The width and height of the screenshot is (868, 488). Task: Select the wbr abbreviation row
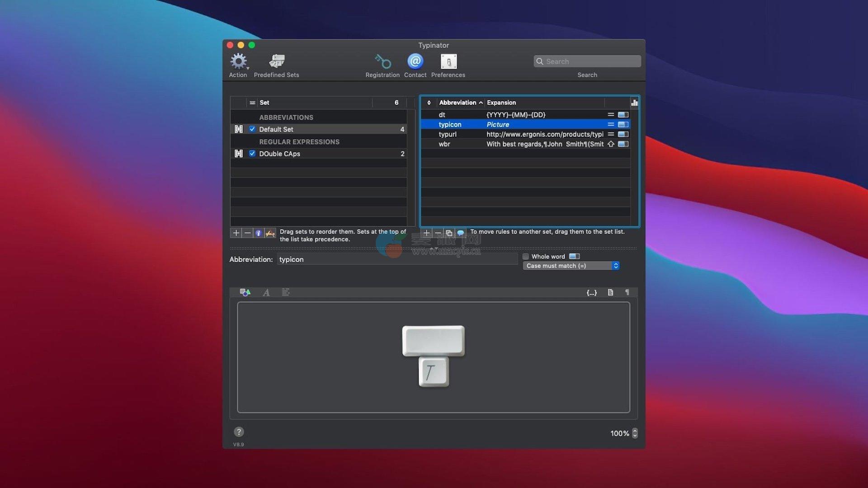[444, 144]
